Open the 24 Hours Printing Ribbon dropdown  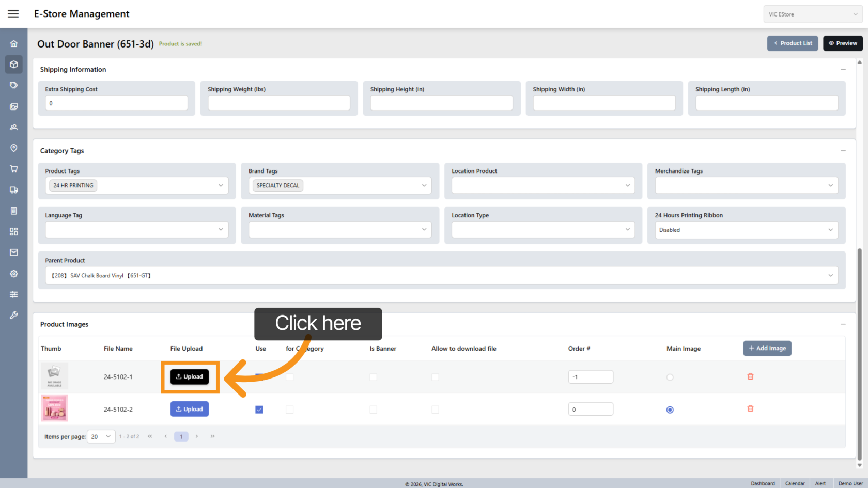pos(746,230)
